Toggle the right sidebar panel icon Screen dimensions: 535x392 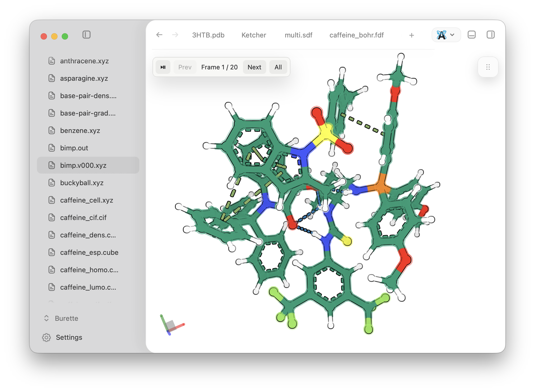(491, 35)
